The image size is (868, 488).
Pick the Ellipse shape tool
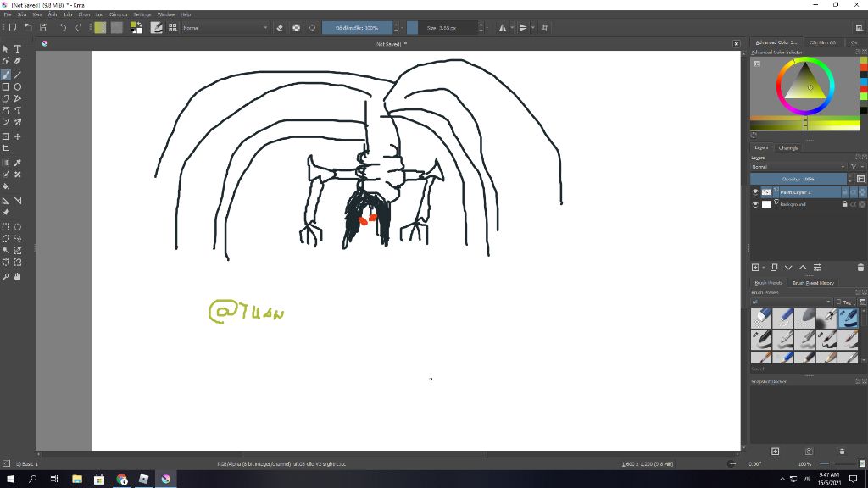17,86
